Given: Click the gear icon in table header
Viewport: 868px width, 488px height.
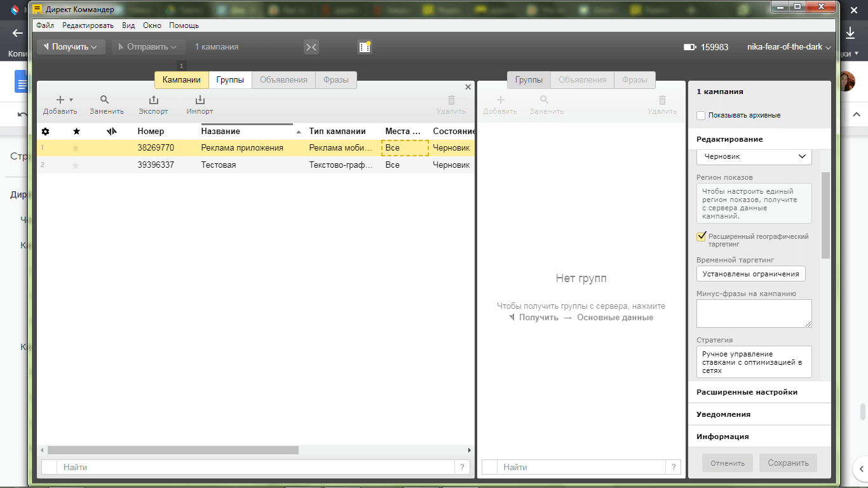Looking at the screenshot, I should point(45,132).
